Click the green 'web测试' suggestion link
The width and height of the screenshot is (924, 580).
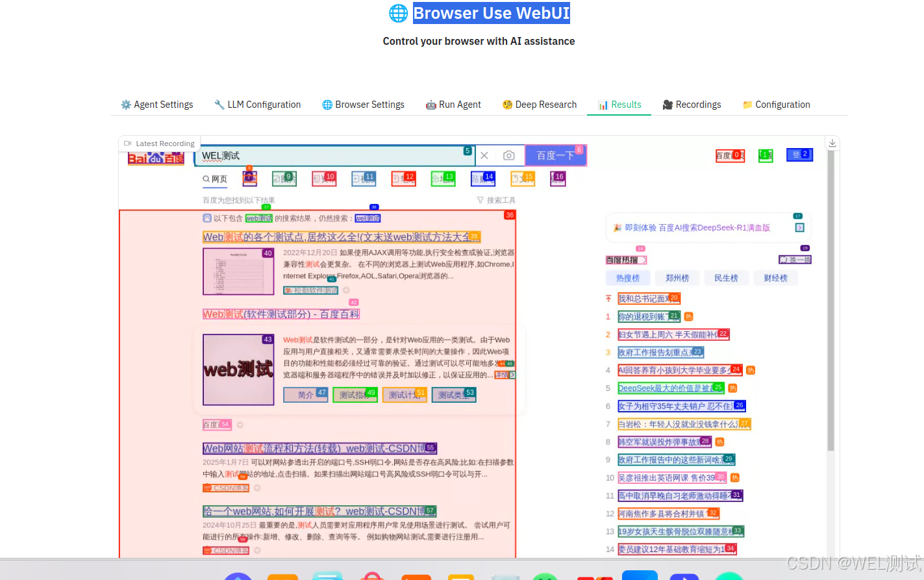(259, 218)
